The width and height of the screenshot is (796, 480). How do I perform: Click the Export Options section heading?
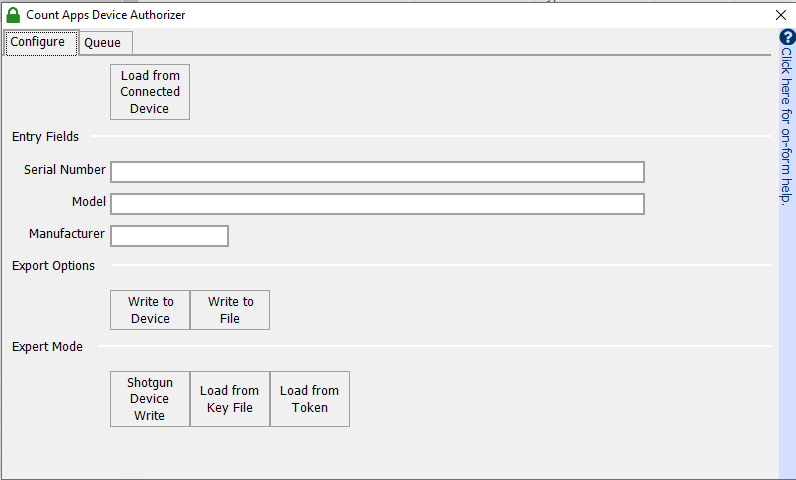tap(54, 266)
